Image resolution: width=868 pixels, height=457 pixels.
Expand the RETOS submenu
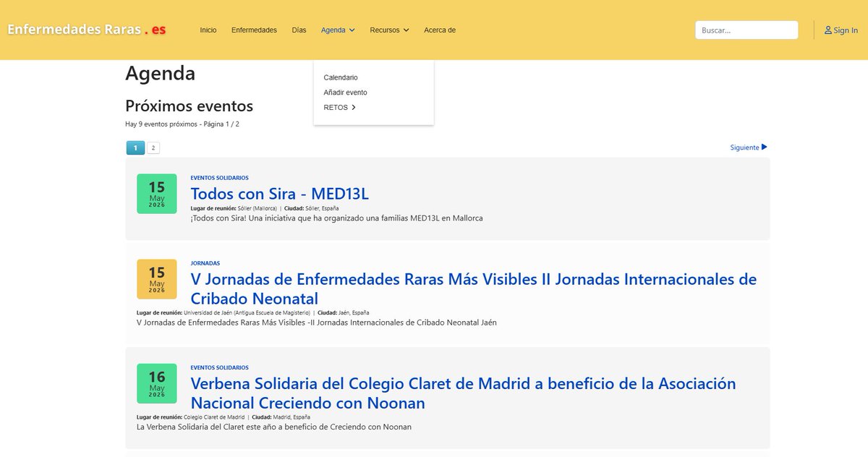pos(340,108)
